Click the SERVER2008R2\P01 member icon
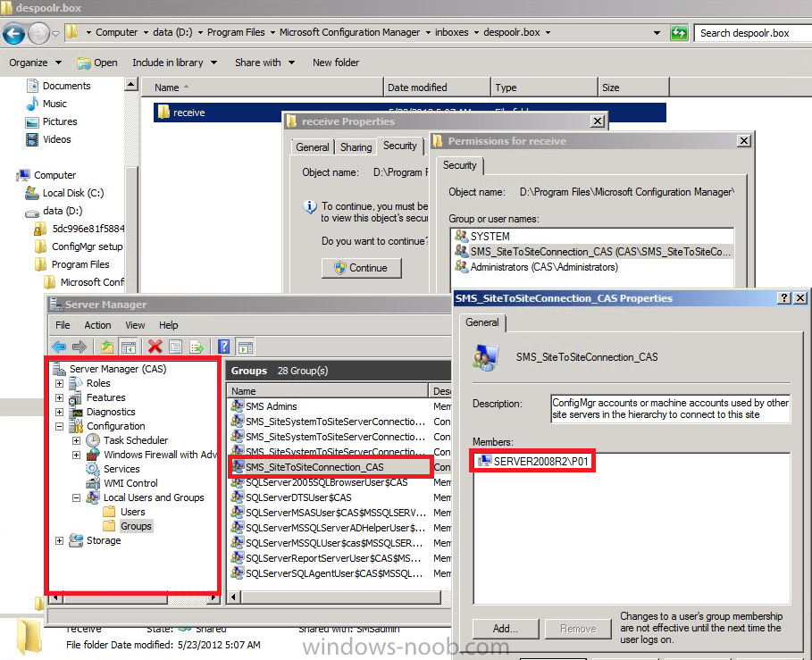 [485, 461]
